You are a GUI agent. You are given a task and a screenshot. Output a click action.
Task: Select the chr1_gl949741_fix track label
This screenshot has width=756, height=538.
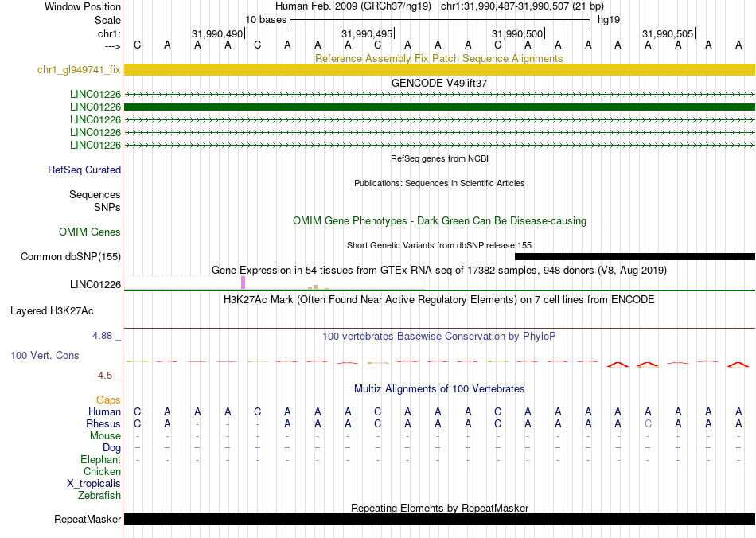pyautogui.click(x=79, y=69)
